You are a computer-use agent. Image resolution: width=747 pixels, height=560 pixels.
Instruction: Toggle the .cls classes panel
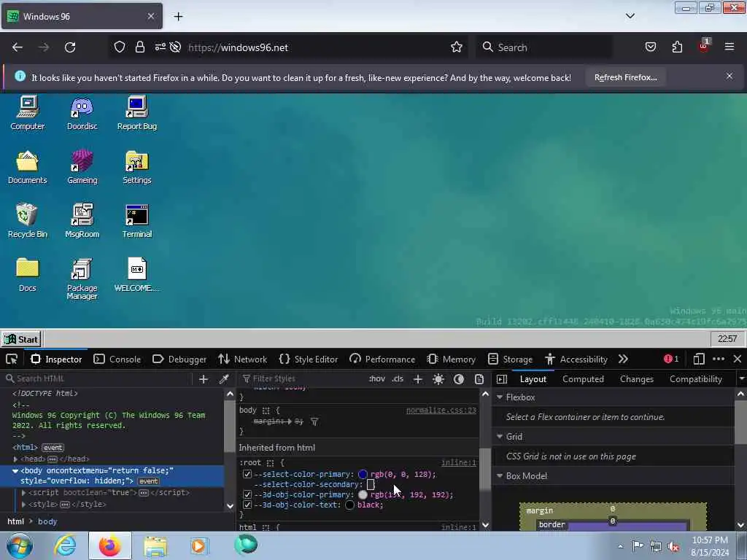pyautogui.click(x=398, y=379)
